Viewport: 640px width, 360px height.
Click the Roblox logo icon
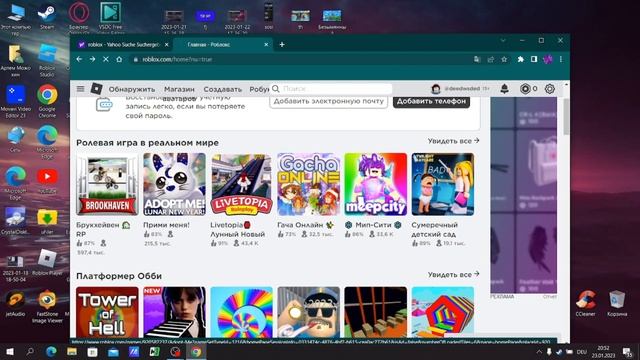[x=96, y=89]
